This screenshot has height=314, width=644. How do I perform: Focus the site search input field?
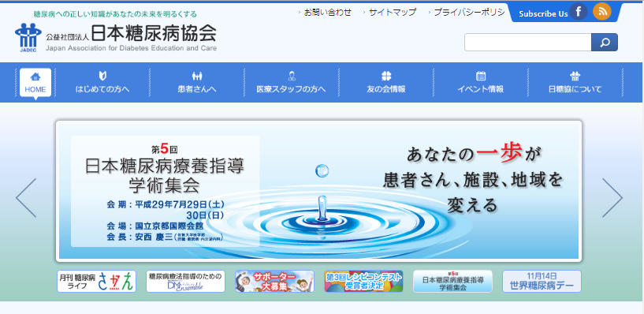click(x=528, y=43)
